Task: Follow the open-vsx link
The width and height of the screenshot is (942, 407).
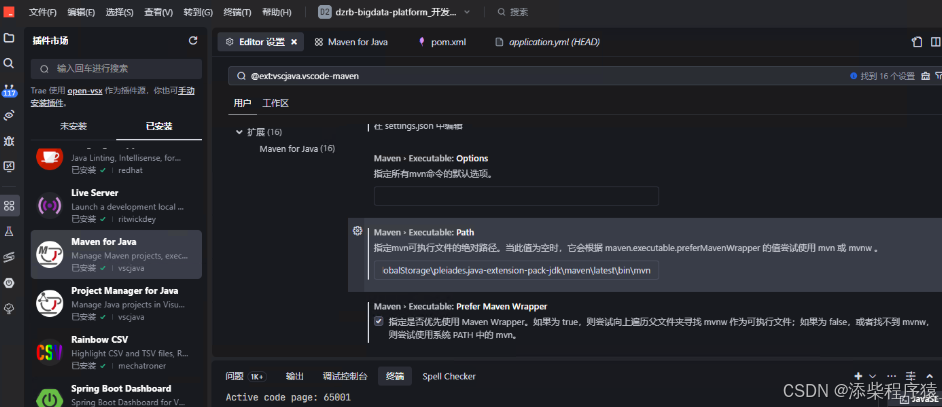Action: click(84, 91)
